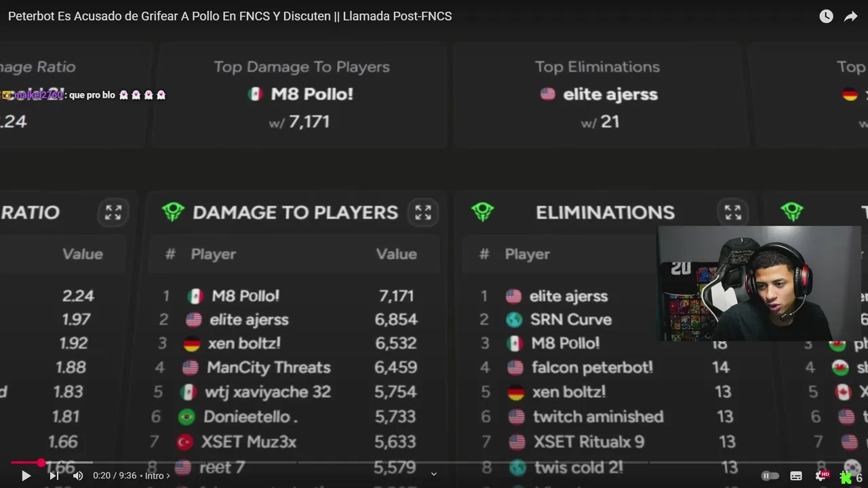Select the Top Damage To Players card

click(301, 95)
